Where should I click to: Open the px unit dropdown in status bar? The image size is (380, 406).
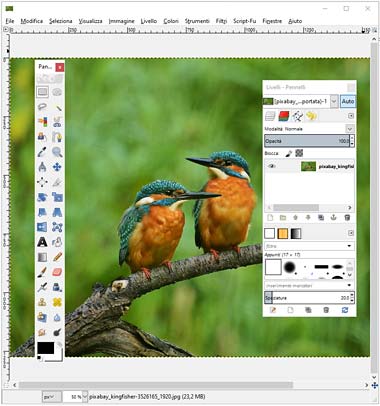(x=52, y=397)
